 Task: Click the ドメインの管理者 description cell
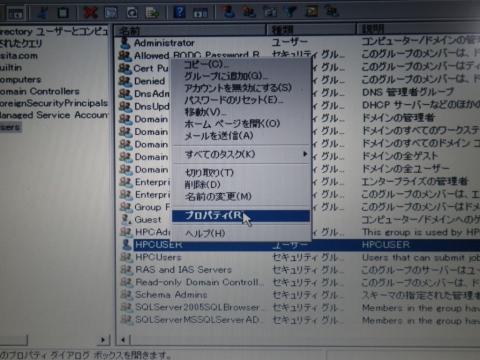398,117
